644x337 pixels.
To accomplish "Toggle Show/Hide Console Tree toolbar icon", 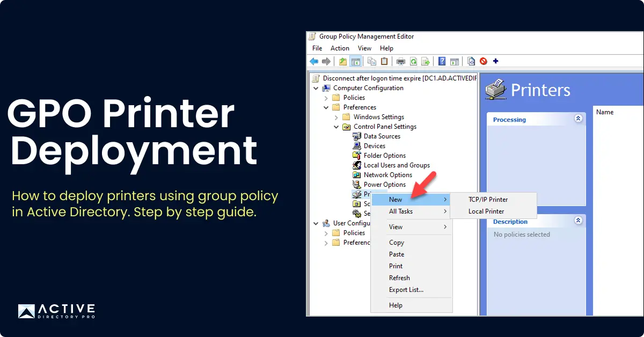I will coord(355,62).
